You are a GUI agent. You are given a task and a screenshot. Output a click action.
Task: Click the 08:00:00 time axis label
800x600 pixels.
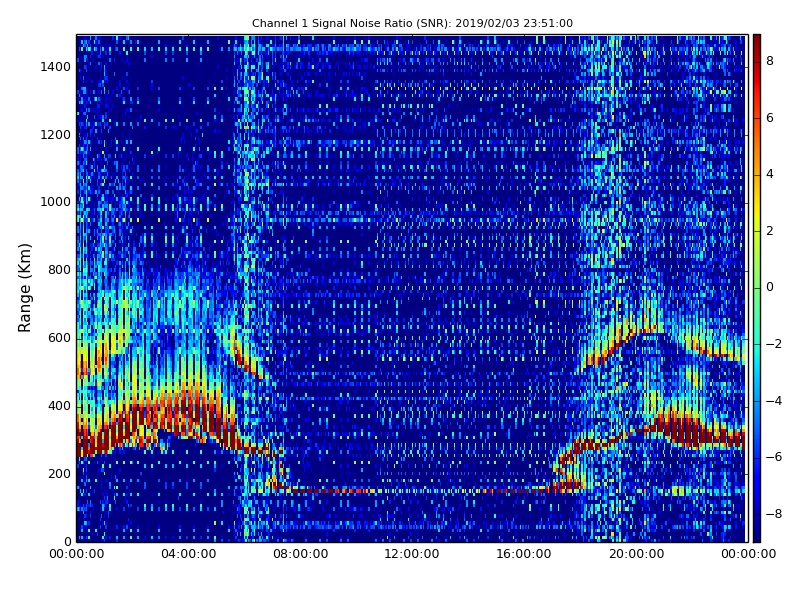click(301, 554)
